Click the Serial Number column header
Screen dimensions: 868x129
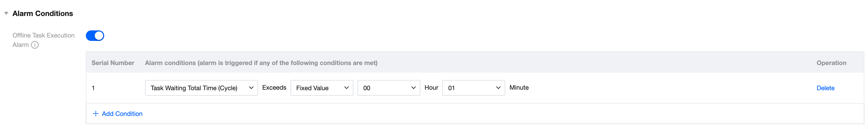[113, 63]
